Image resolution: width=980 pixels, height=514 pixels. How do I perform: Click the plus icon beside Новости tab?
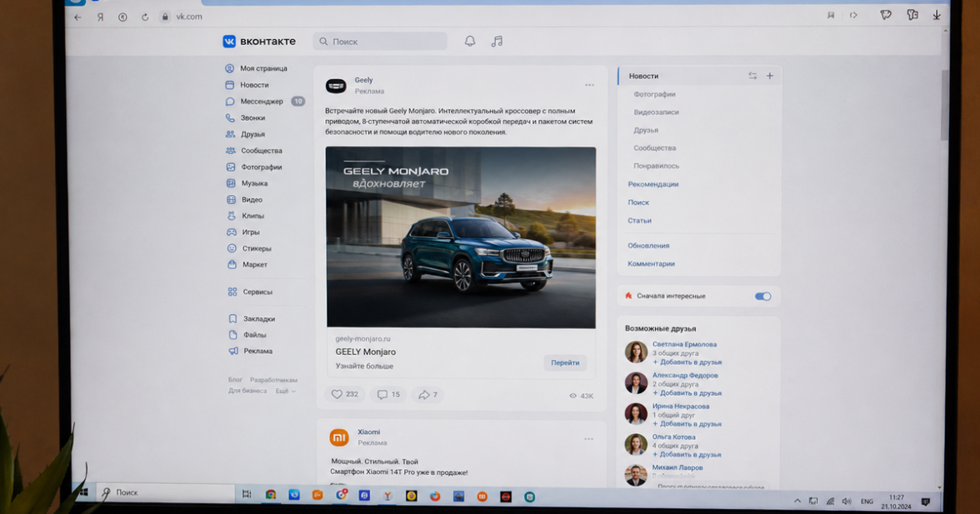pyautogui.click(x=770, y=76)
